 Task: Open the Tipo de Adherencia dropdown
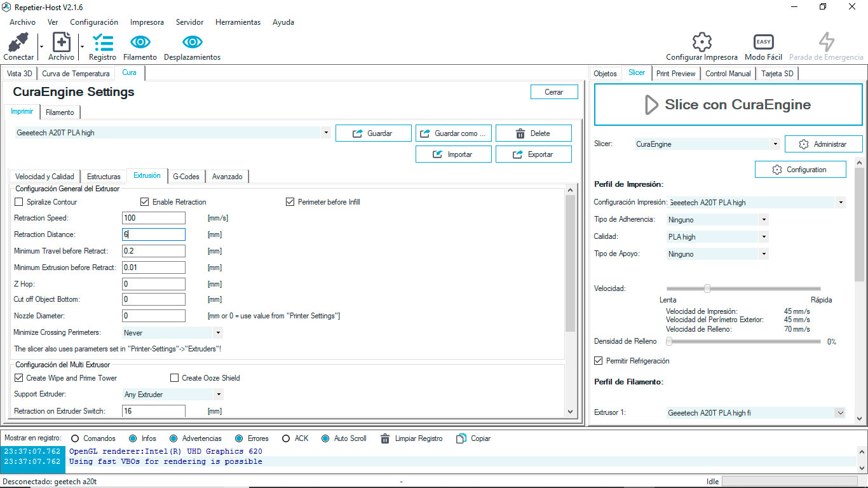pyautogui.click(x=763, y=220)
